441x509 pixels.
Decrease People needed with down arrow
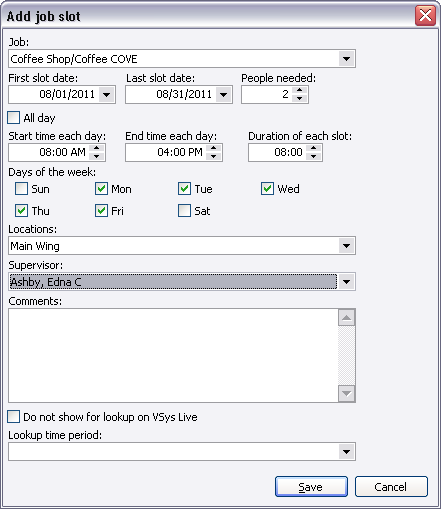(x=300, y=98)
